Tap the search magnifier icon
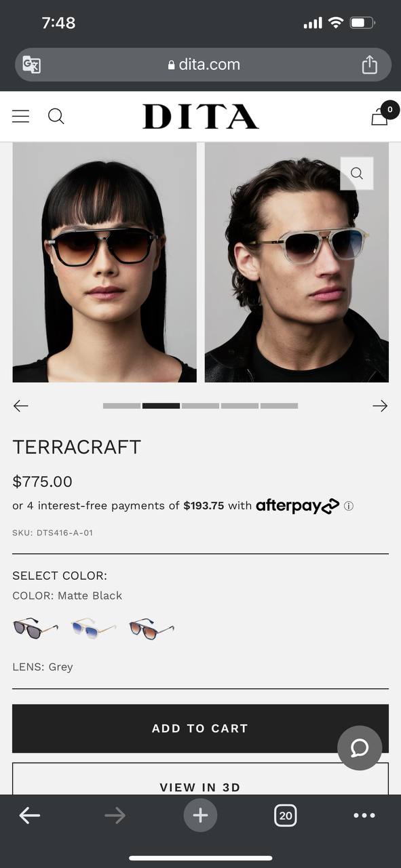Screen dimensions: 401x868 pyautogui.click(x=56, y=117)
